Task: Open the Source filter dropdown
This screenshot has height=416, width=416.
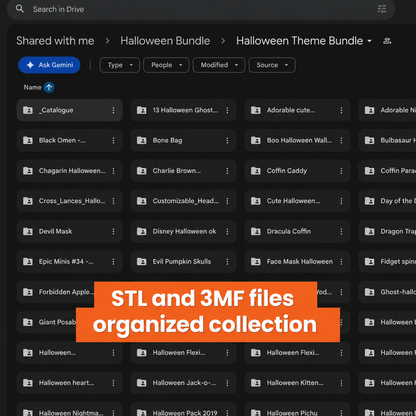Action: point(272,65)
